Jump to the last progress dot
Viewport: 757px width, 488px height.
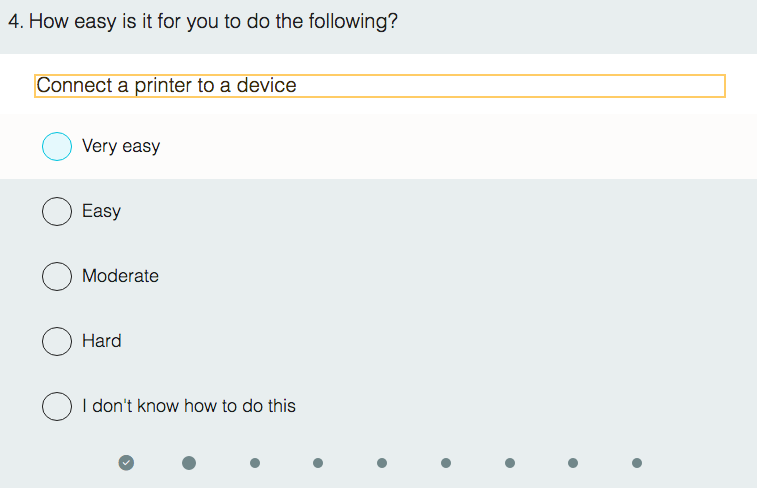click(x=637, y=463)
